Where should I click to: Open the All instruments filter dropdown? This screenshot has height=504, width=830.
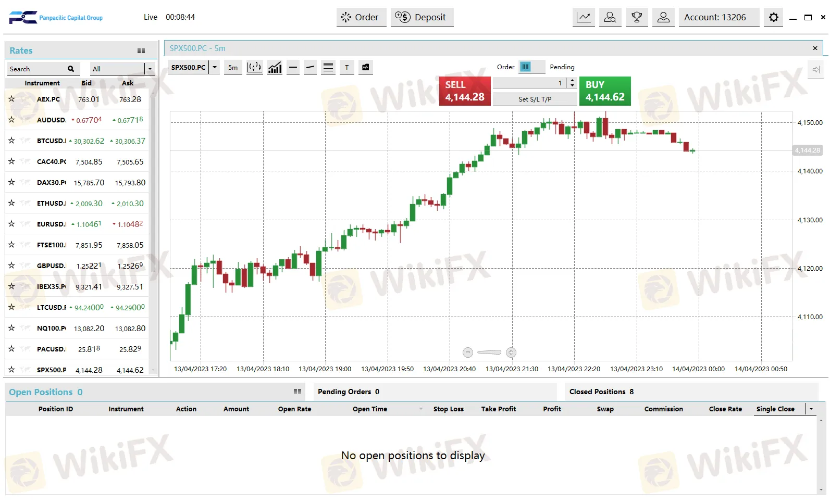click(x=150, y=69)
